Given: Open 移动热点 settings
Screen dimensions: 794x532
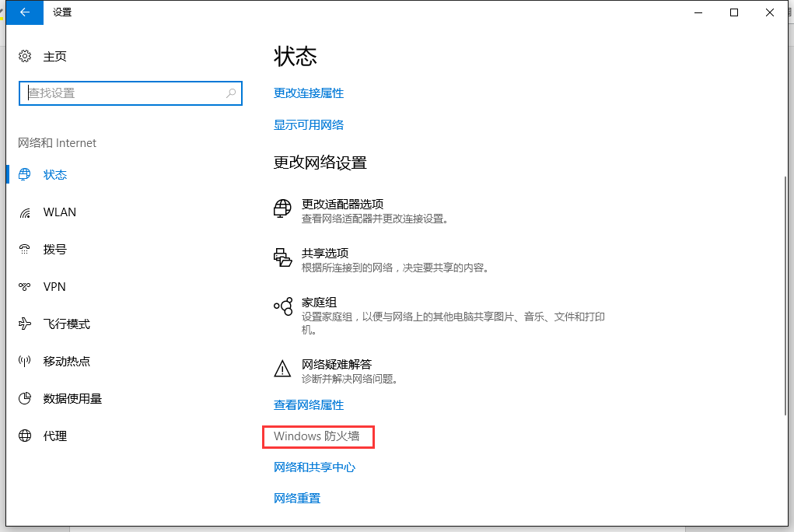Looking at the screenshot, I should [x=66, y=361].
